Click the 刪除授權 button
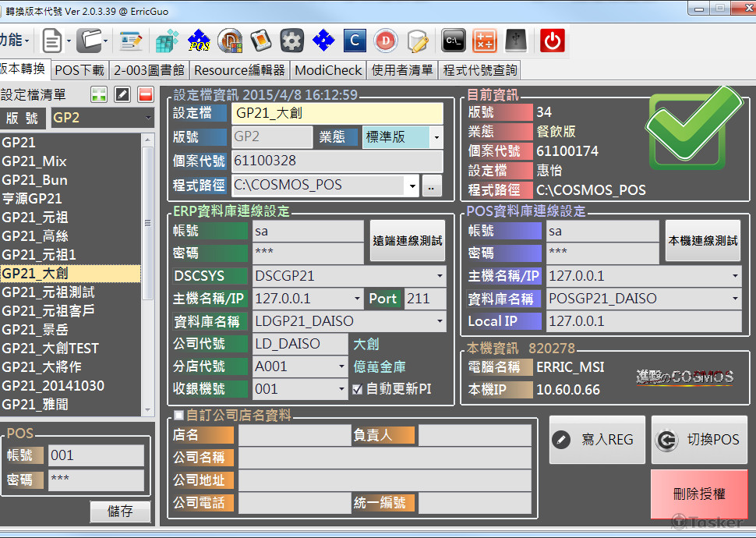Screen dimensions: 756x538 tap(699, 494)
